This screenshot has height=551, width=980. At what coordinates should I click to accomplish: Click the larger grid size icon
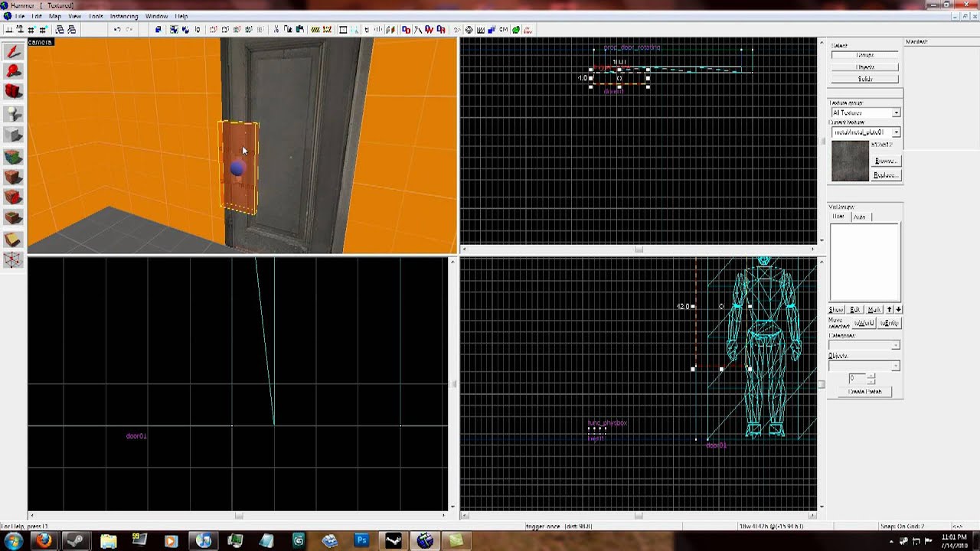coord(42,30)
